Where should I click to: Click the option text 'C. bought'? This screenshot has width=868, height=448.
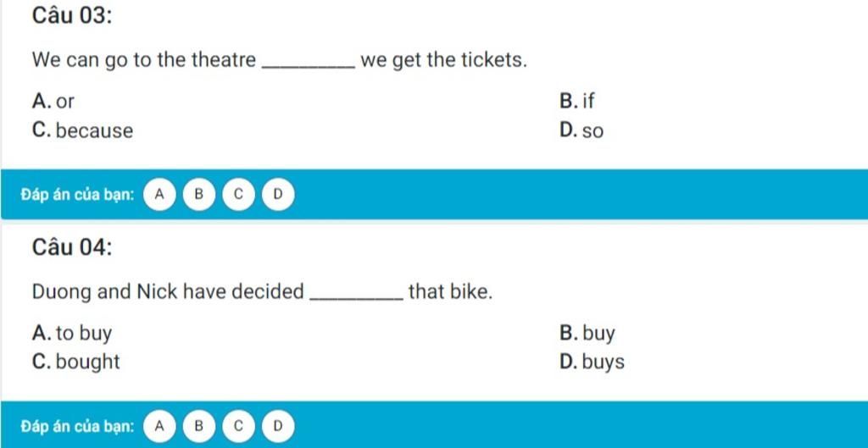click(75, 362)
